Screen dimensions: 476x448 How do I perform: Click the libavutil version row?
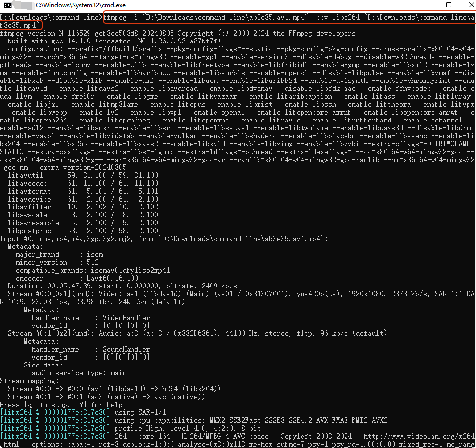click(x=83, y=175)
